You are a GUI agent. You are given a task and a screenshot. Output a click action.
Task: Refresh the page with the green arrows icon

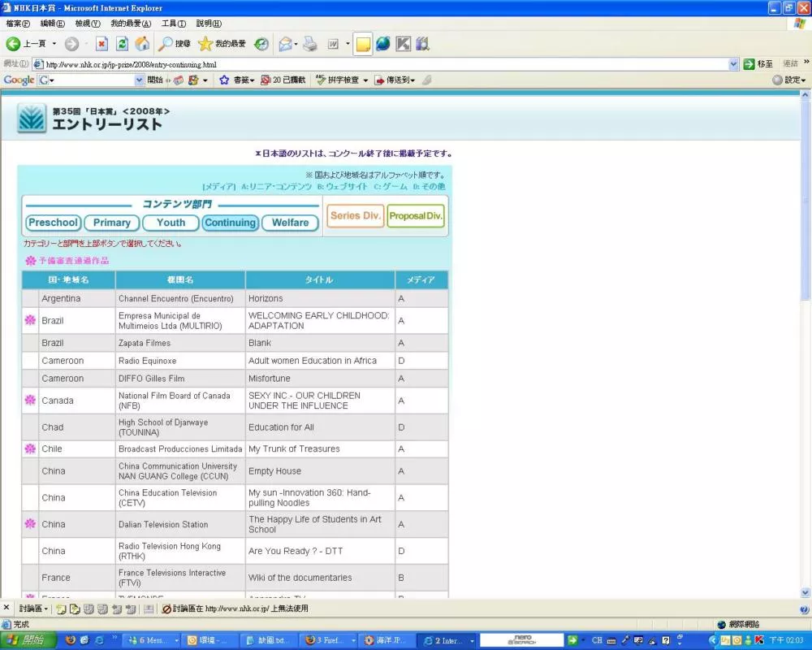click(122, 44)
